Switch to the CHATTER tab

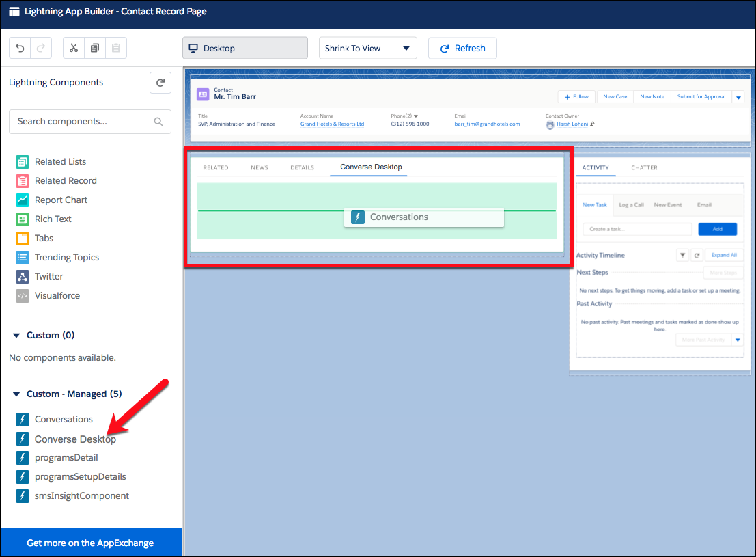click(644, 168)
